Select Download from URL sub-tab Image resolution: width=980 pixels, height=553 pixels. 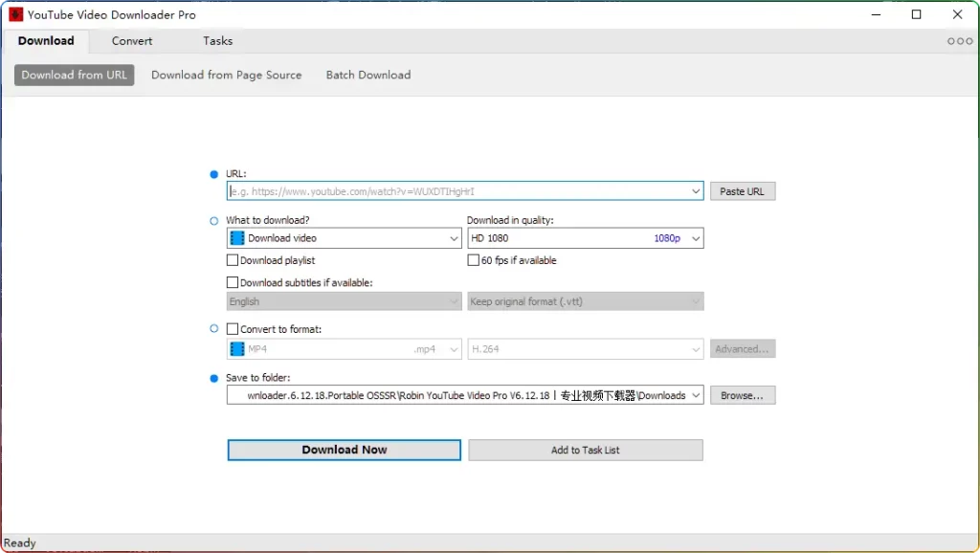click(x=75, y=75)
